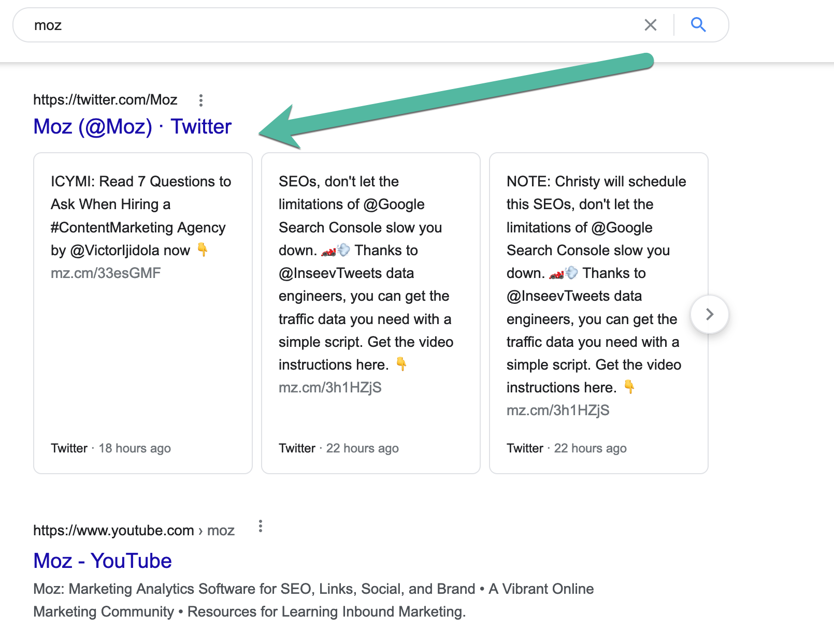Click the blue magnifying glass search icon
This screenshot has height=644, width=834.
point(698,25)
